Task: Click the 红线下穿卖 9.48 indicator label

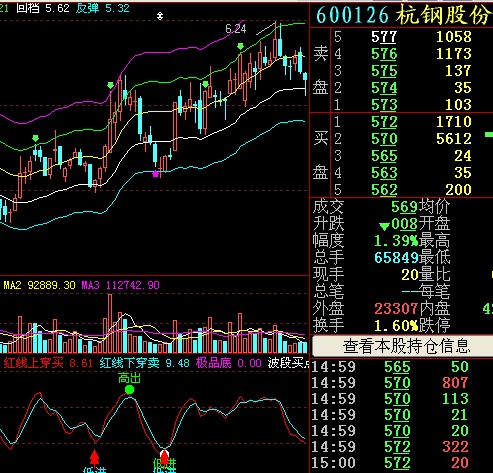Action: click(145, 363)
